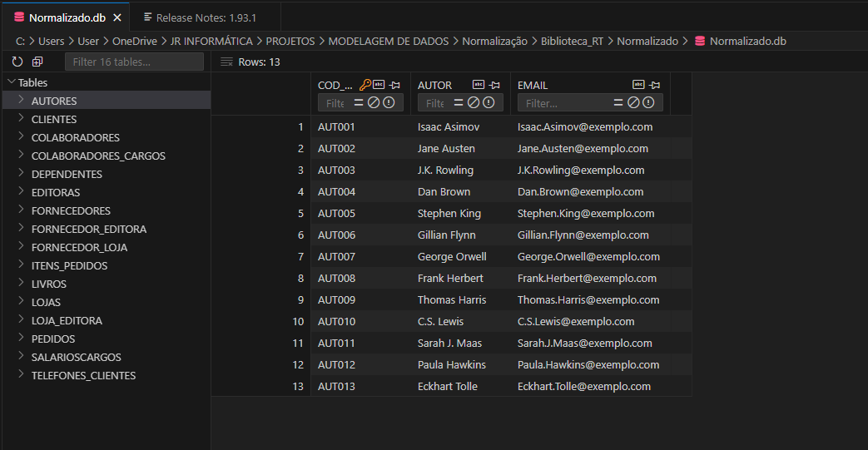Toggle the null filter on AUTOR column
868x450 pixels.
coord(473,103)
